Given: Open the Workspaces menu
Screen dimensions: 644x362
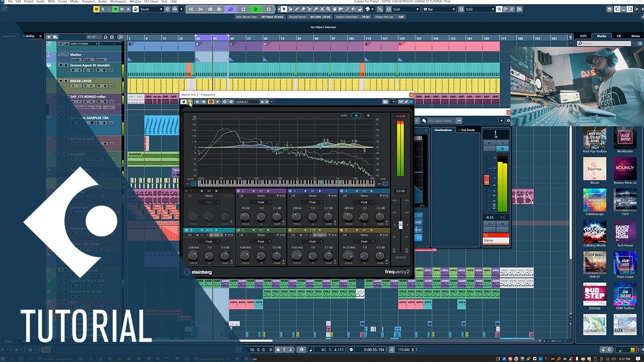Looking at the screenshot, I should coord(118,2).
